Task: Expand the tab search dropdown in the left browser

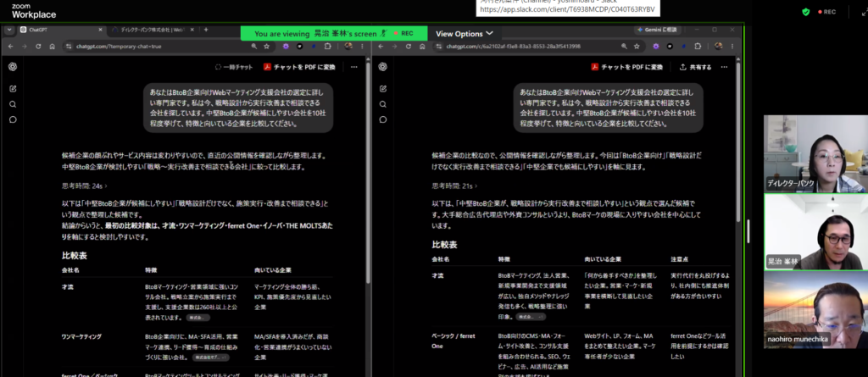Action: [x=8, y=30]
